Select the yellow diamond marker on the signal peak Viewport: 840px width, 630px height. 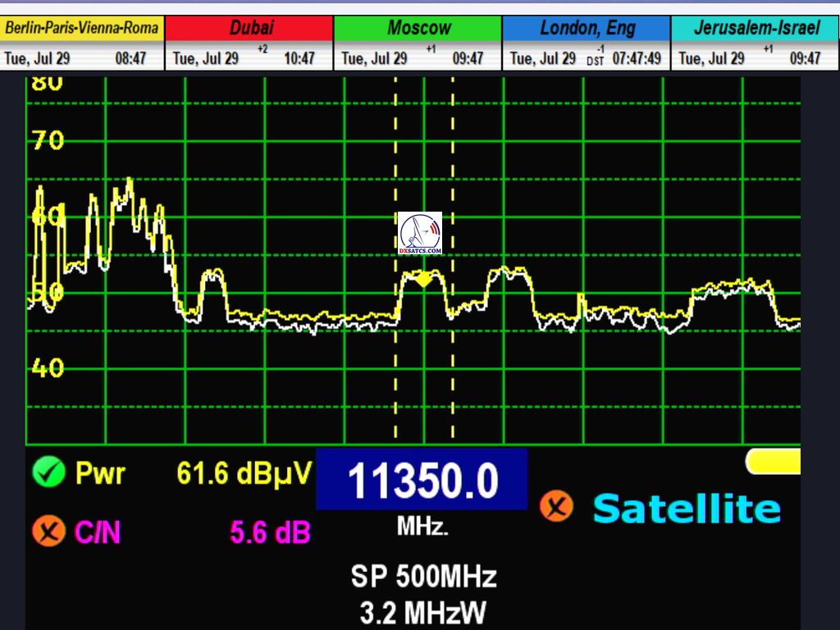422,281
